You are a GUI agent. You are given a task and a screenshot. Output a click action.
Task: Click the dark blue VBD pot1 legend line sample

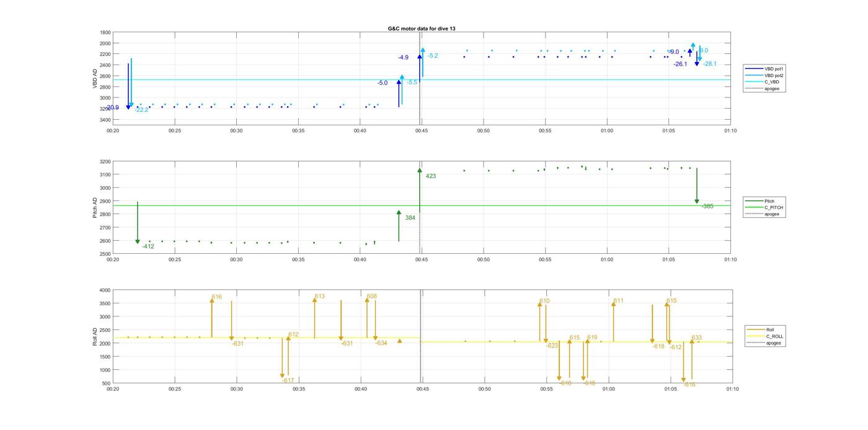point(753,69)
